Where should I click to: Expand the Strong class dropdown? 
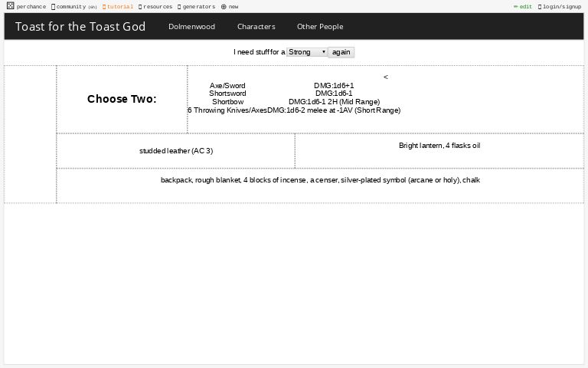point(307,52)
